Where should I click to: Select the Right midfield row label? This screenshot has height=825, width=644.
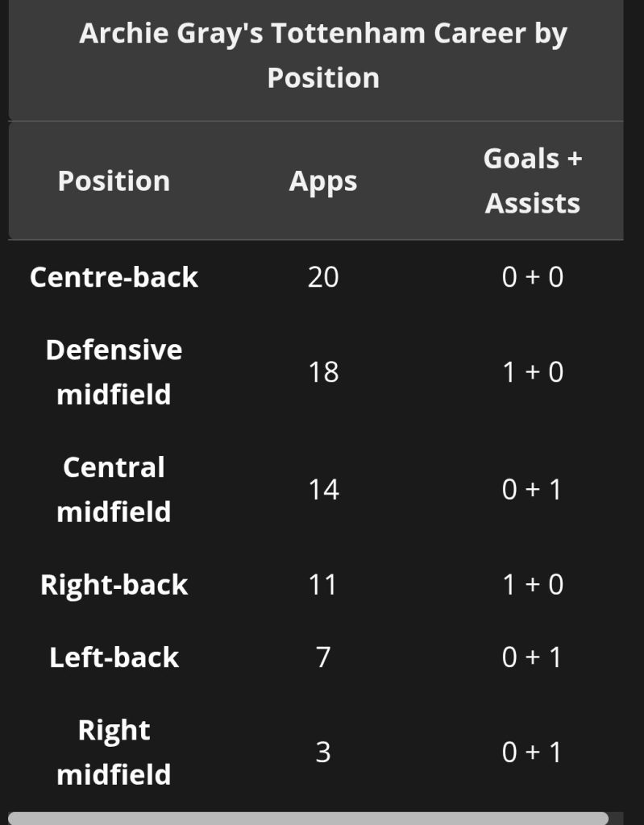114,752
